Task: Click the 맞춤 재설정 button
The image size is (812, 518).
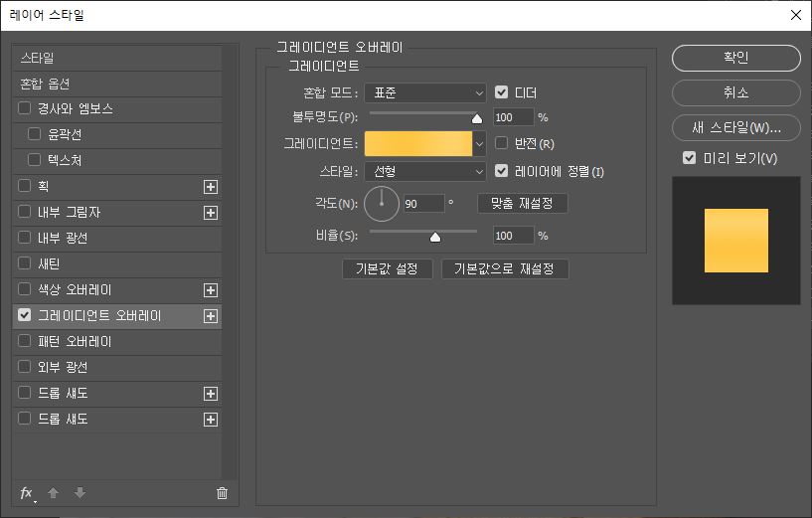Action: click(x=522, y=203)
